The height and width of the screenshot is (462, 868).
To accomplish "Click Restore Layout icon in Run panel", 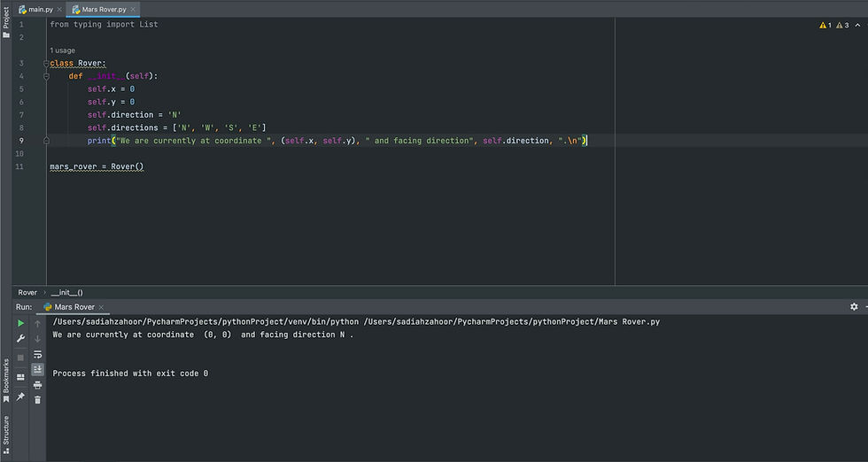I will (x=20, y=377).
